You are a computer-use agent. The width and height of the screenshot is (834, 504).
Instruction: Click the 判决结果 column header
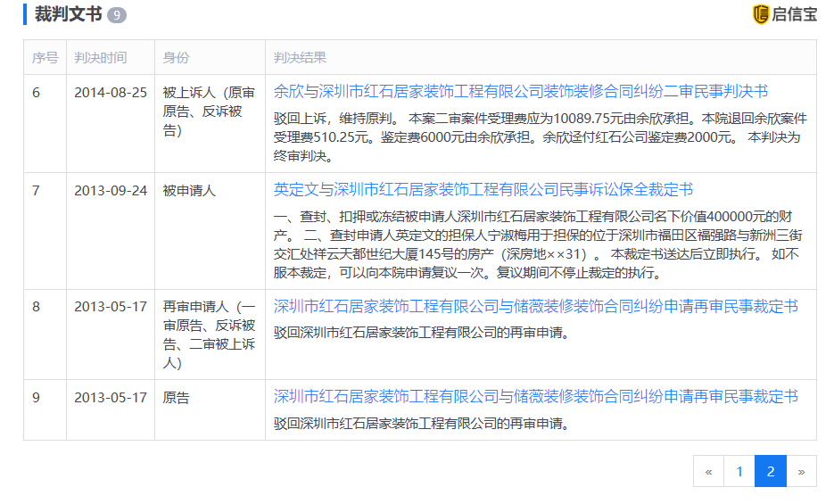pyautogui.click(x=300, y=57)
